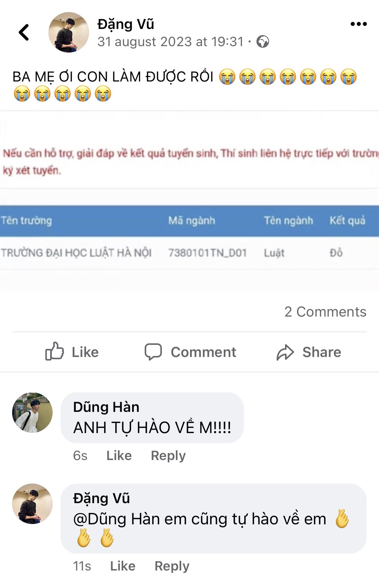Viewport: 379px width, 588px height.
Task: Tap the speech bubble Comment icon
Action: (153, 352)
